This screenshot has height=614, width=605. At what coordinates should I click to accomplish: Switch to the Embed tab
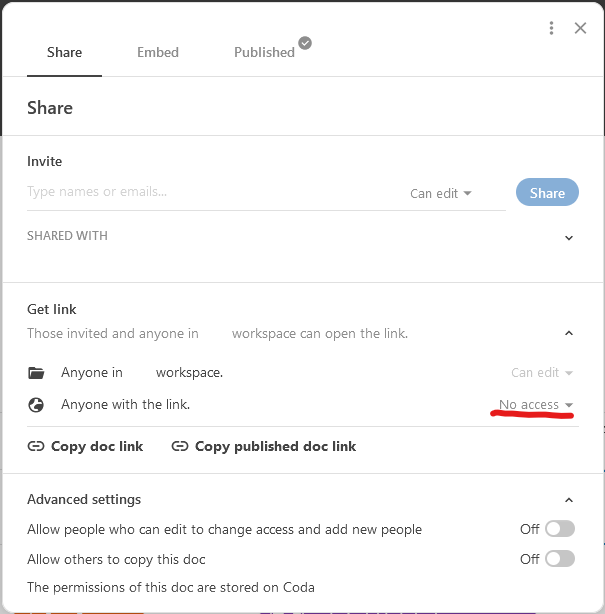click(158, 52)
